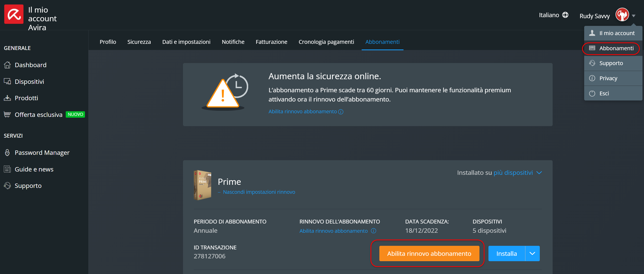Open Password Manager in the sidebar
This screenshot has height=274, width=644.
pyautogui.click(x=42, y=153)
